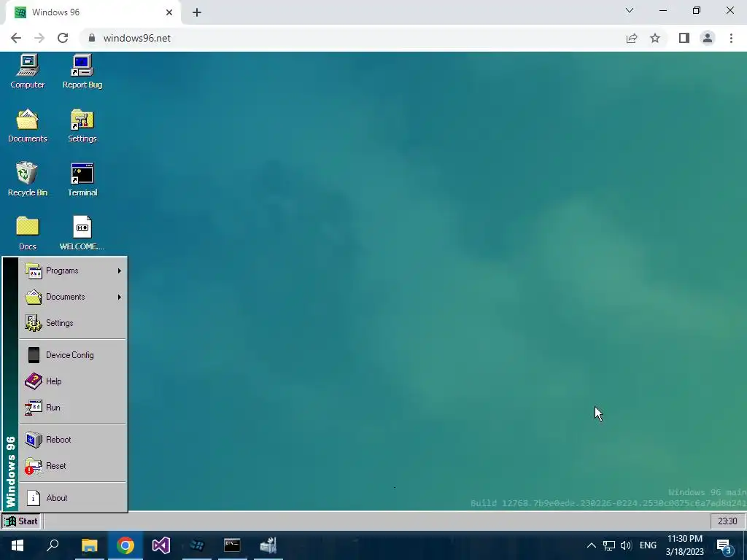The height and width of the screenshot is (560, 747).
Task: Close the Windows 96 browser tab
Action: pyautogui.click(x=169, y=12)
